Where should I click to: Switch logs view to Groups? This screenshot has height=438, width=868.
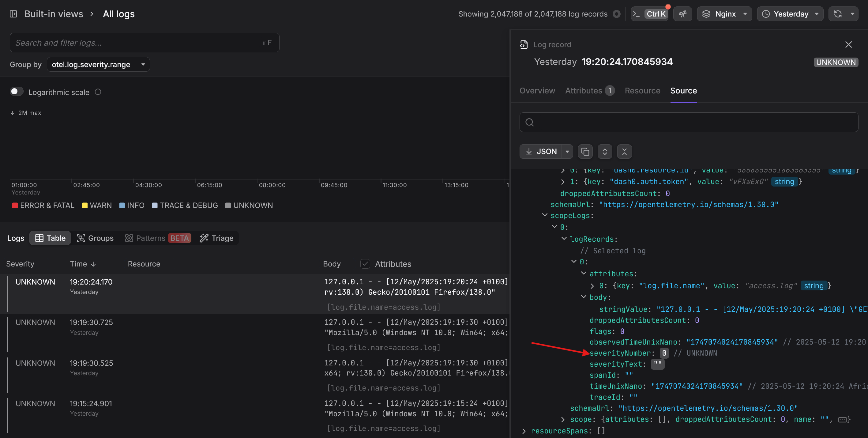click(x=95, y=238)
